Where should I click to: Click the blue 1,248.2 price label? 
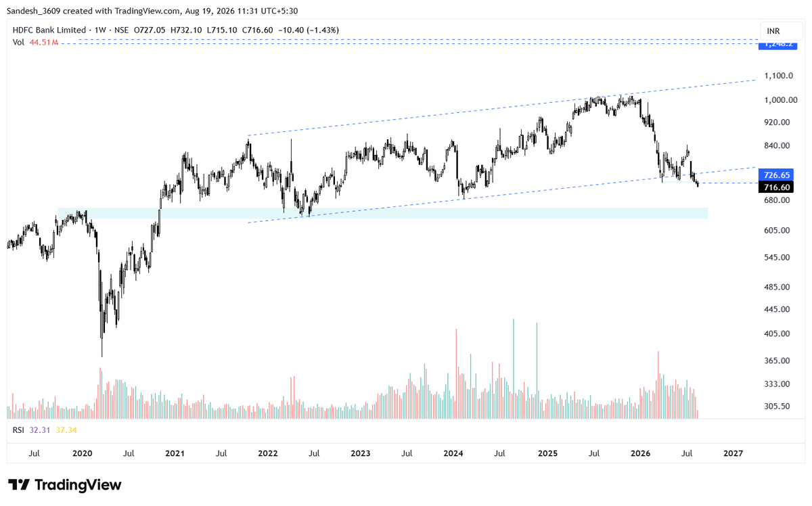[778, 45]
